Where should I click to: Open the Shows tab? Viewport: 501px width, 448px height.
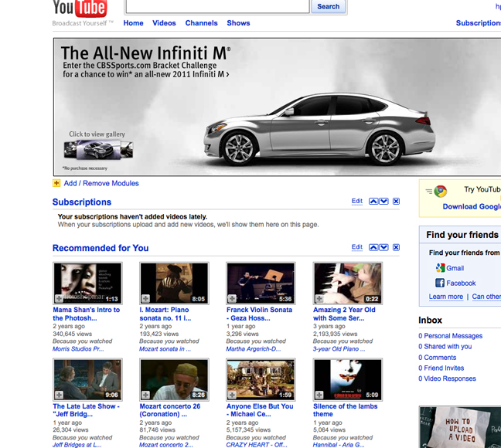pos(238,23)
